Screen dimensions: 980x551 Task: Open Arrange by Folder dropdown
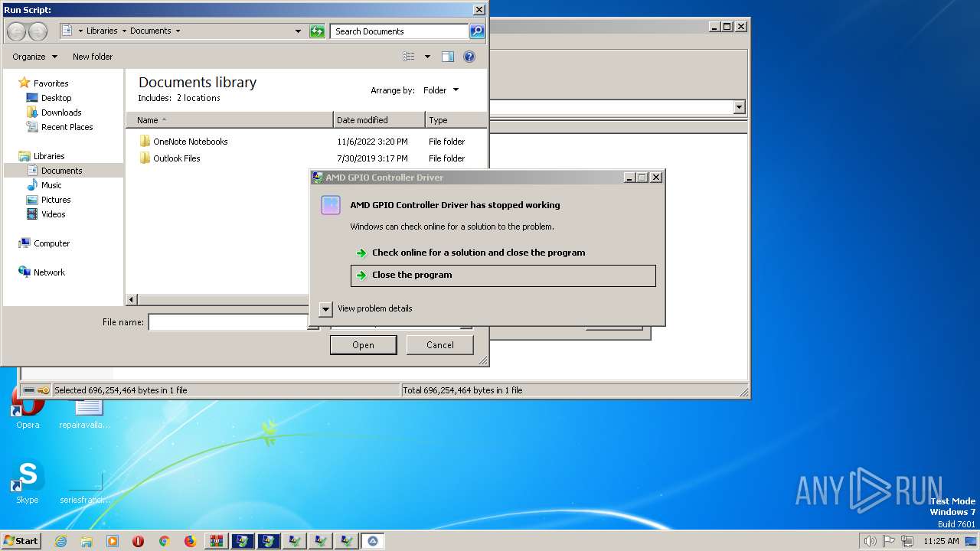441,90
